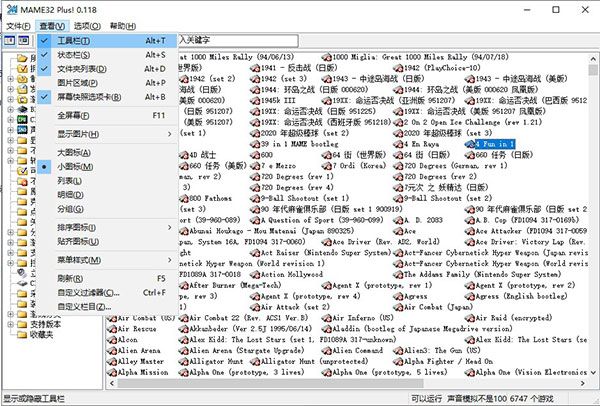The image size is (600, 406).
Task: Open 自定义过滤器(C)... custom filter
Action: coord(108,293)
